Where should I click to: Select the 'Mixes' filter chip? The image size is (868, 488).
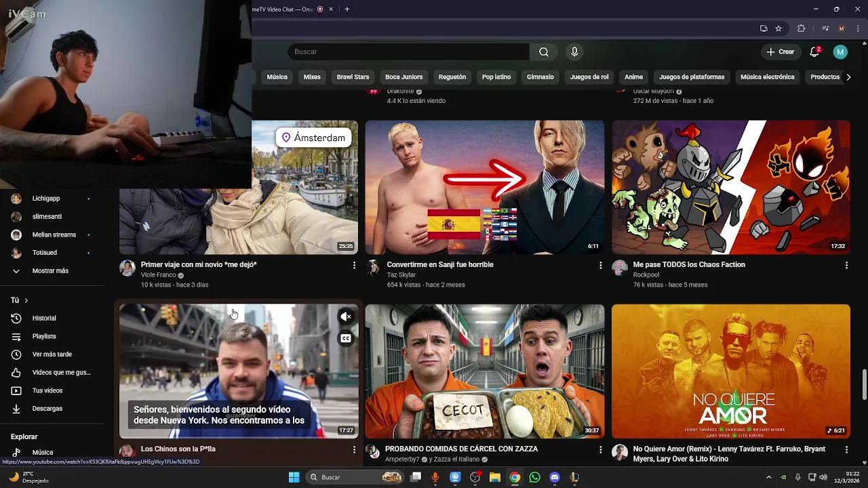[x=312, y=77]
